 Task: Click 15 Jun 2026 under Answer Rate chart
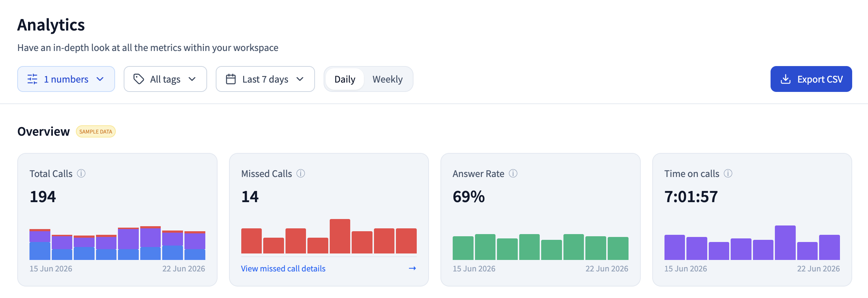(x=474, y=269)
